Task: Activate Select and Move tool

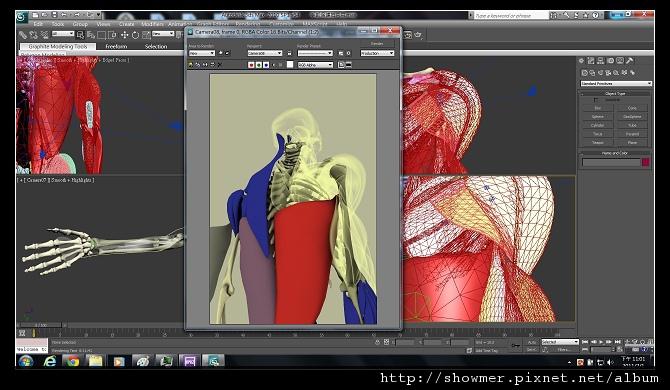Action: pos(125,35)
